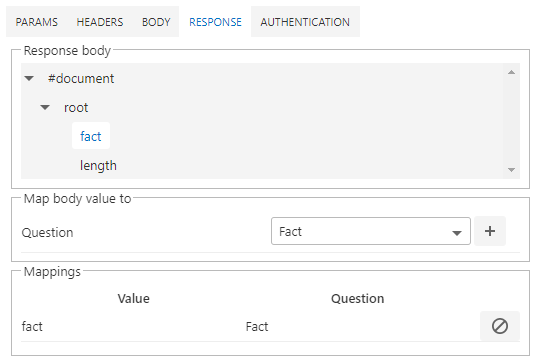The height and width of the screenshot is (362, 540).
Task: Go to the BODY tab
Action: (156, 22)
